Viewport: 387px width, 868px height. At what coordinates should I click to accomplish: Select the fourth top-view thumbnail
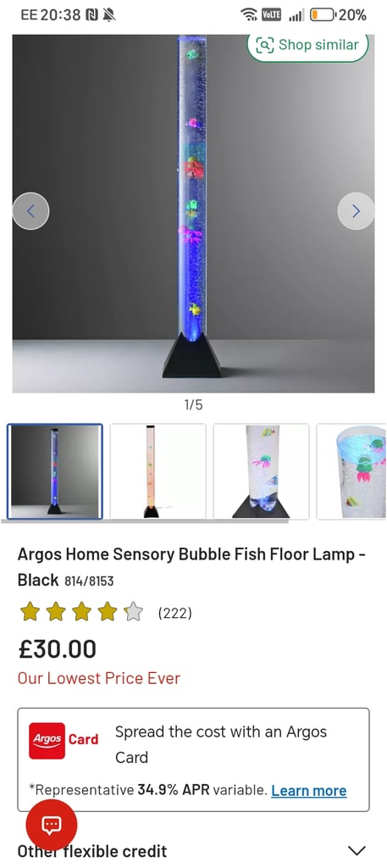[x=351, y=471]
